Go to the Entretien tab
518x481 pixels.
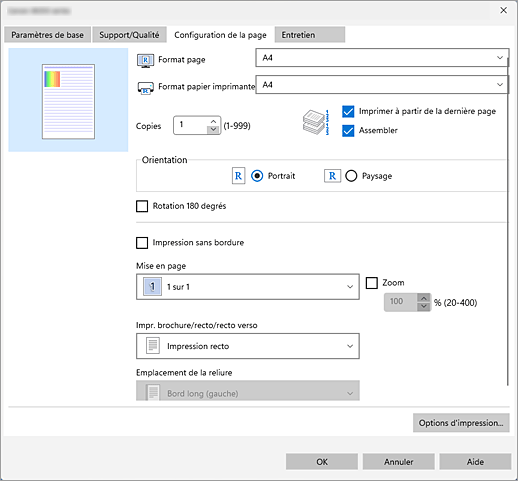tap(310, 35)
